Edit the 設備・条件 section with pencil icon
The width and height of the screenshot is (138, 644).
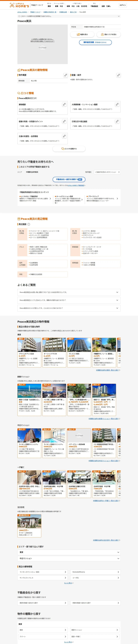(x=118, y=75)
